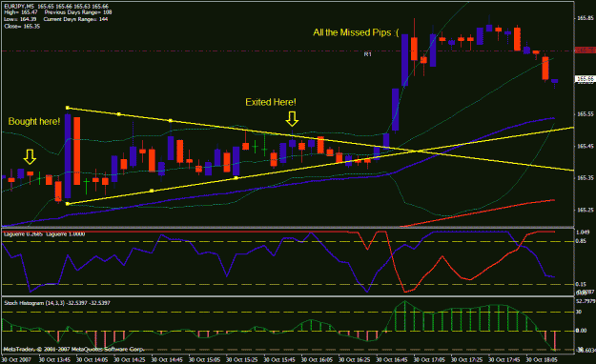
Task: Select the 'All the Missed Pips :(' annotation
Action: [356, 32]
